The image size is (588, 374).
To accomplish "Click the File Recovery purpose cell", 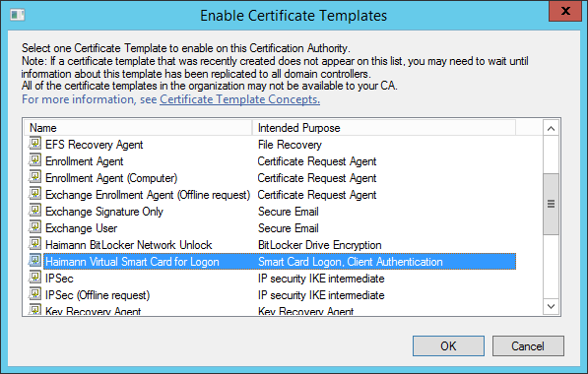I will pos(290,145).
